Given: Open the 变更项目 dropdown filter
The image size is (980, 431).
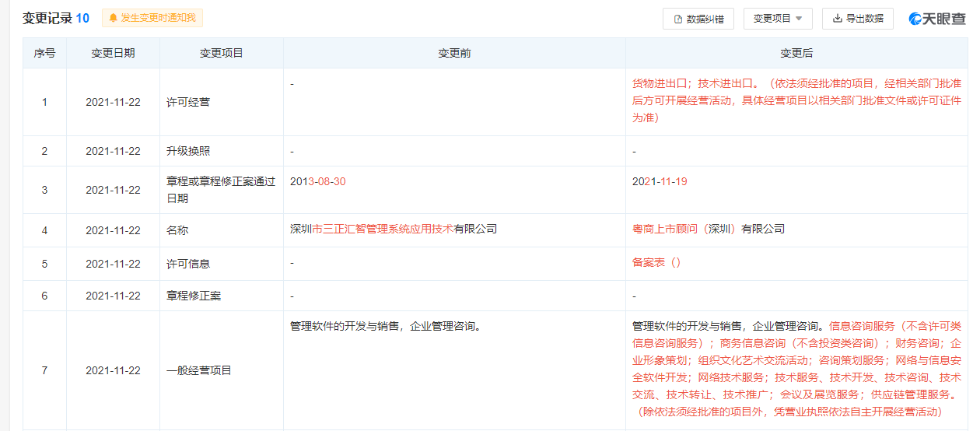Looking at the screenshot, I should [x=778, y=19].
